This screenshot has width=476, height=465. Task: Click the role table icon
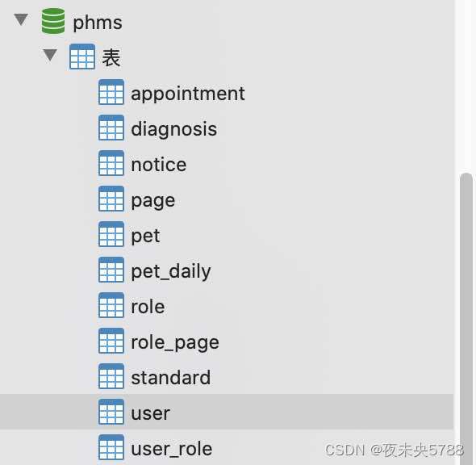(x=111, y=305)
